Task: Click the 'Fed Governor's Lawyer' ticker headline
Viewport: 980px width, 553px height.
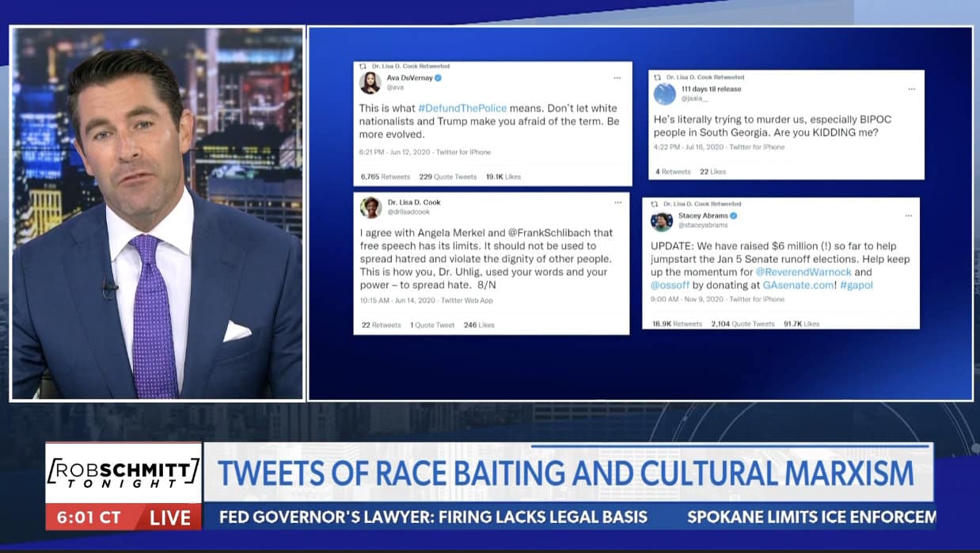Action: pos(433,517)
